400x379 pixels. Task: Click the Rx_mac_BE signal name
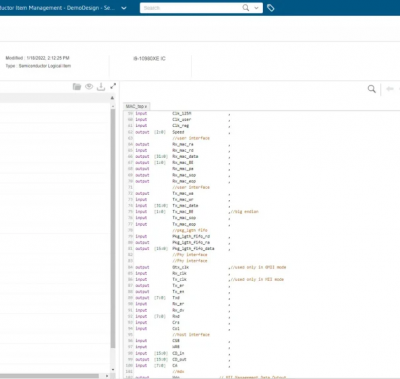tap(183, 163)
